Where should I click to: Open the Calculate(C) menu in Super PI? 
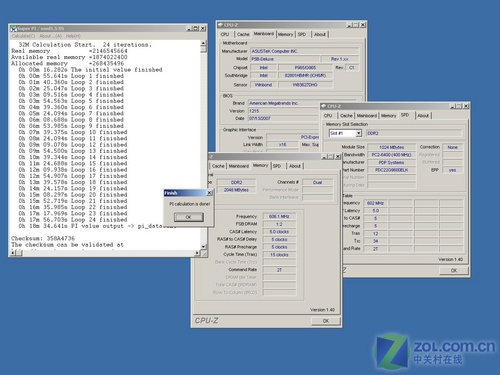[x=23, y=36]
